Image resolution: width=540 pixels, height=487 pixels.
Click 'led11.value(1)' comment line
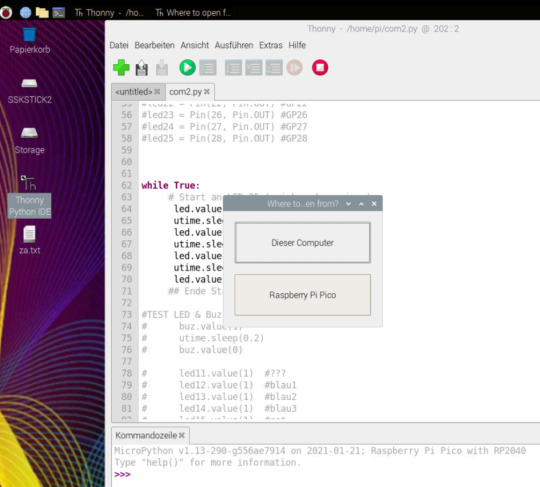pyautogui.click(x=216, y=373)
